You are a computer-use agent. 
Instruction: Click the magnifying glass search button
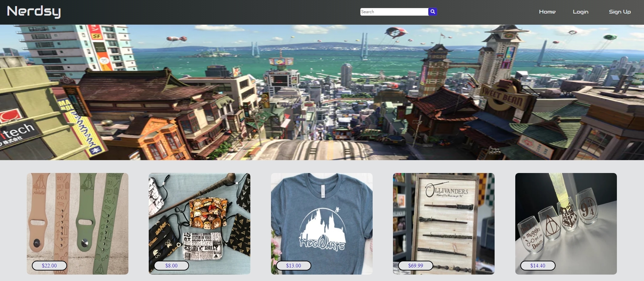click(x=433, y=12)
